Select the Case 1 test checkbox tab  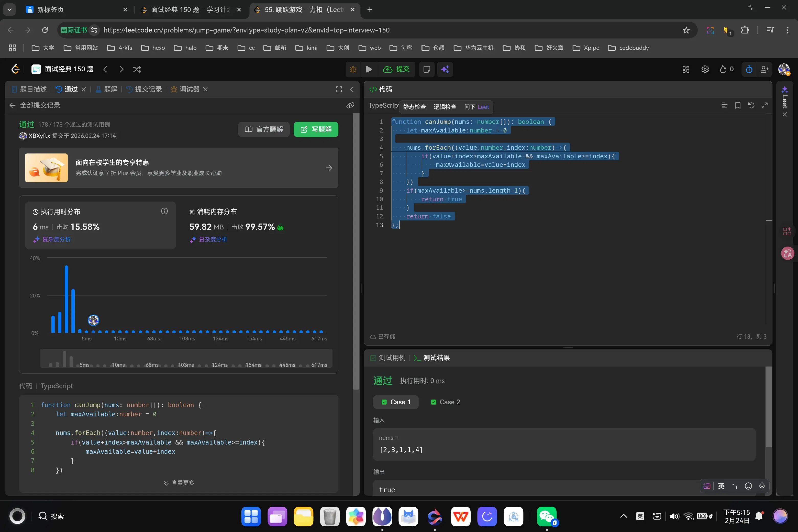[396, 402]
